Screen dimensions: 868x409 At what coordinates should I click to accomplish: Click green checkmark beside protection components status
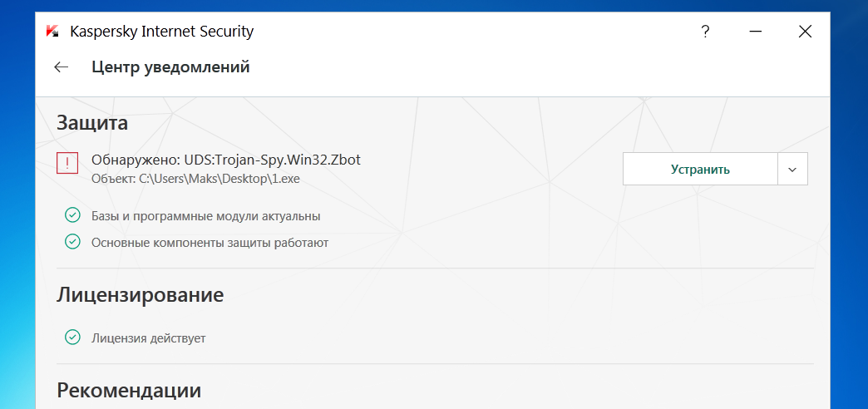point(72,243)
